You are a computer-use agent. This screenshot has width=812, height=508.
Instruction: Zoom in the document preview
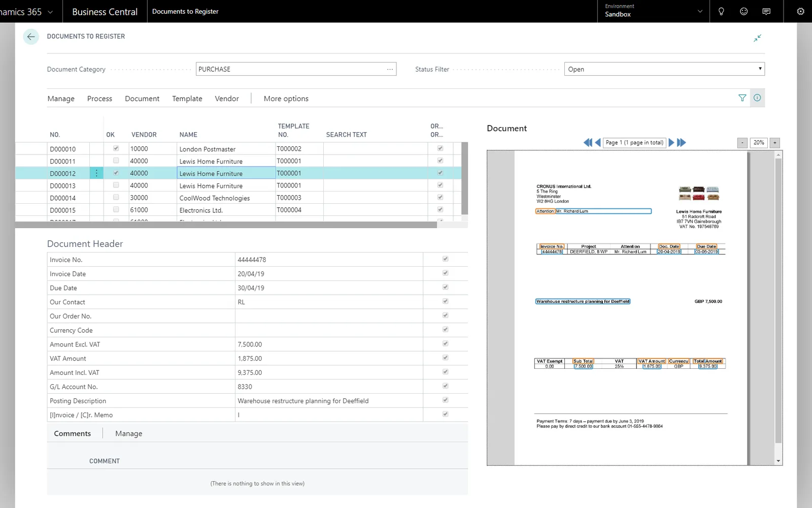click(775, 143)
